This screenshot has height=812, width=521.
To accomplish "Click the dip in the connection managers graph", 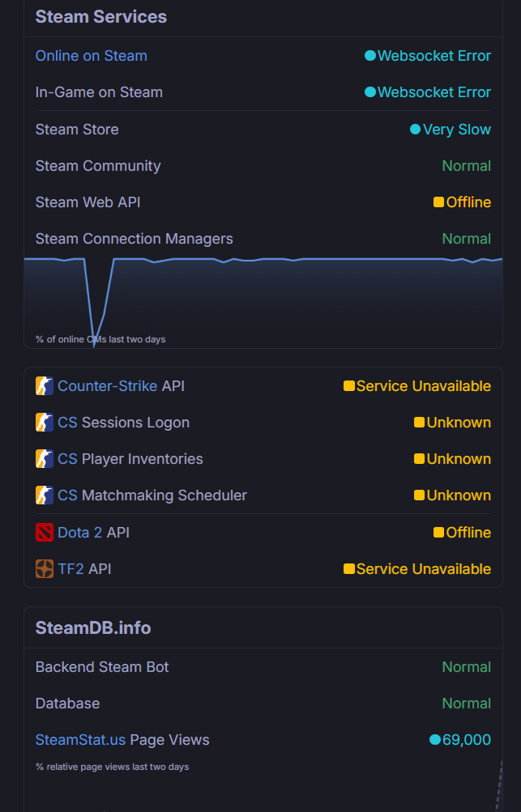I will click(95, 336).
